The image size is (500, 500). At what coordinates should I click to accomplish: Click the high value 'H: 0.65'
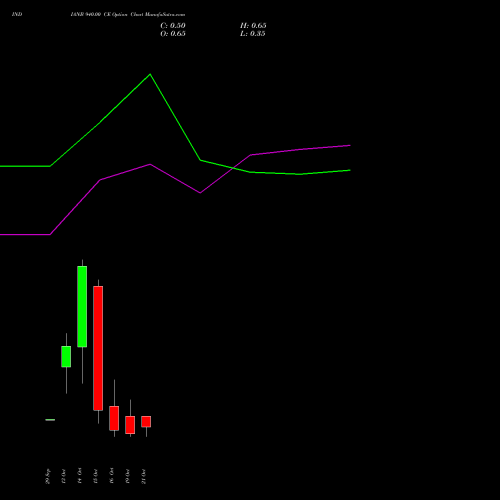pos(253,26)
